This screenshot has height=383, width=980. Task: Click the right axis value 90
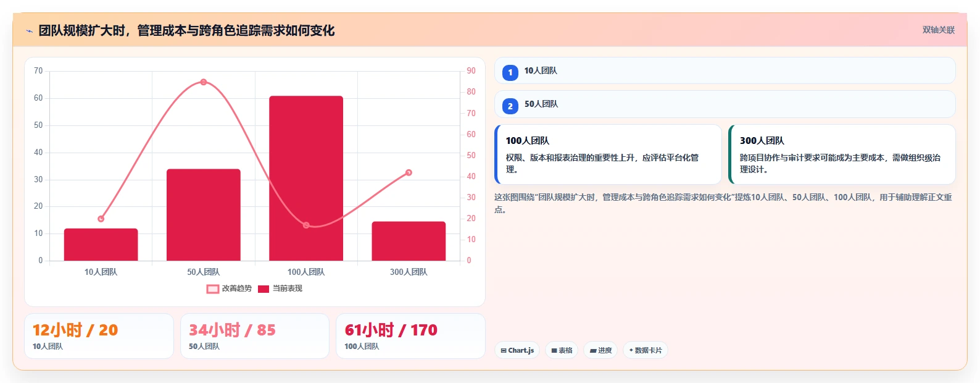coord(471,71)
